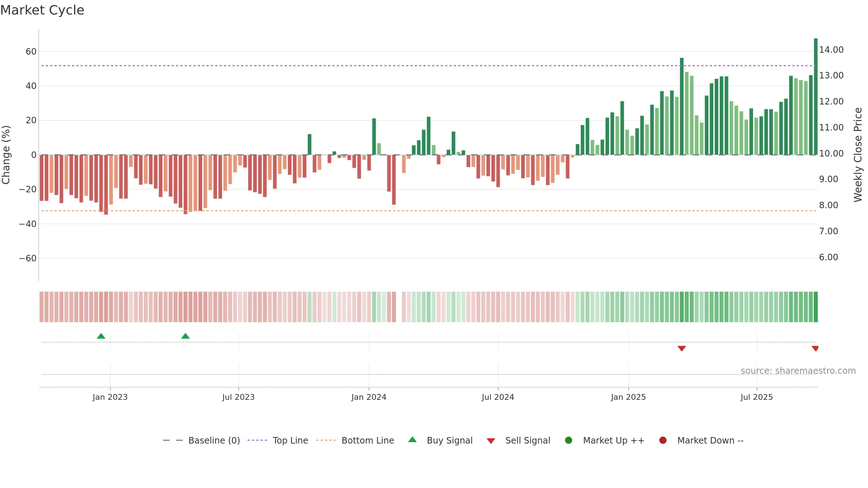Click the 6.00 price axis label
The width and height of the screenshot is (868, 488).
828,257
